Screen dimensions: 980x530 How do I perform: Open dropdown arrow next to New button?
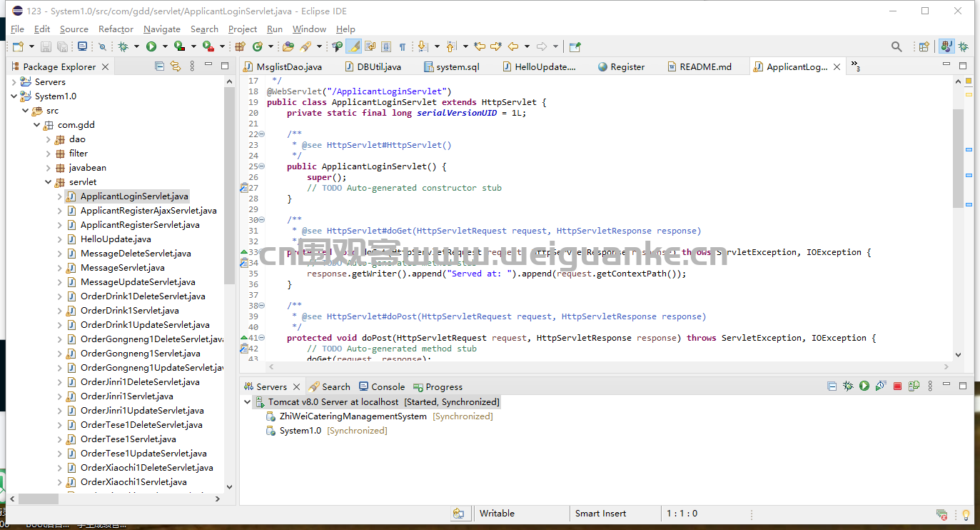31,46
